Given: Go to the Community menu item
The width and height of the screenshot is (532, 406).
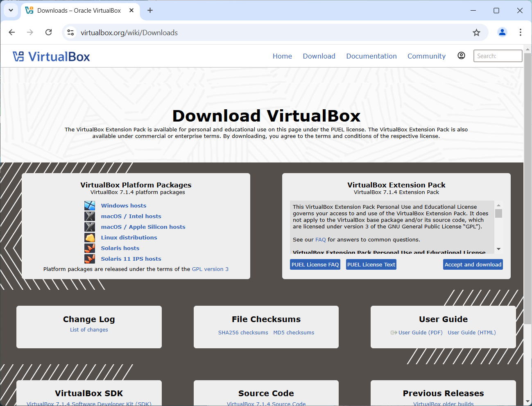Looking at the screenshot, I should point(426,56).
